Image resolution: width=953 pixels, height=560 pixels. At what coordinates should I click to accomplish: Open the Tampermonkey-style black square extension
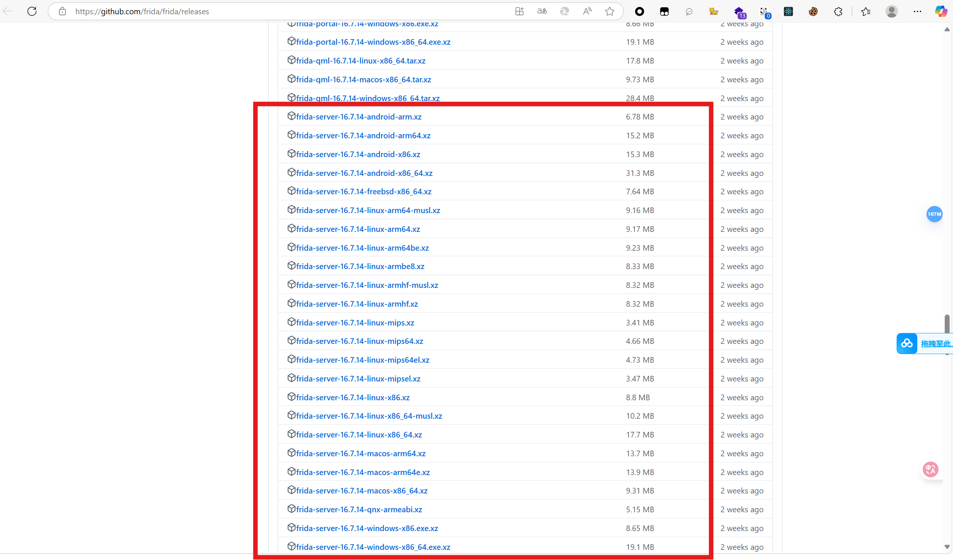point(664,12)
